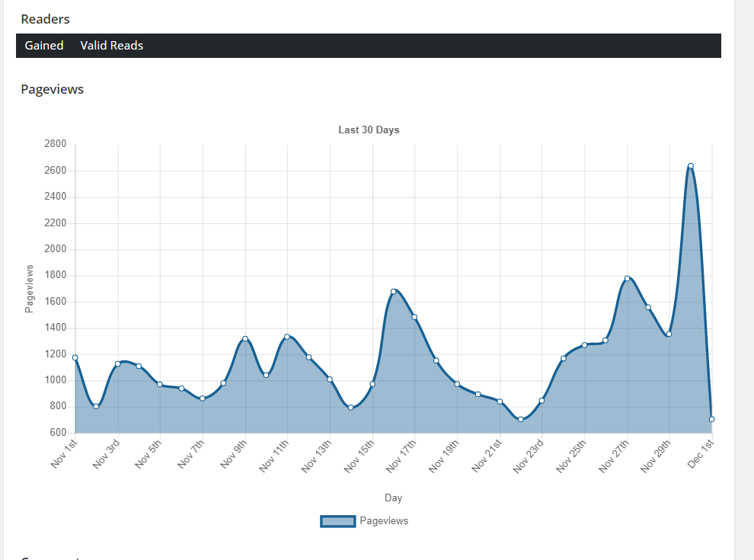Select the Nov 22nd low data point
Viewport: 754px width, 560px height.
[521, 420]
